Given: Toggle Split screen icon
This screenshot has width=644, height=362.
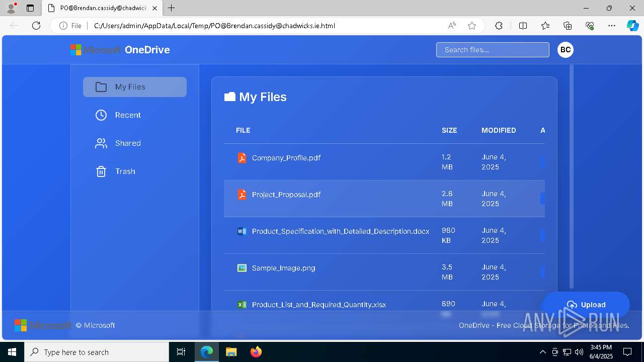Looking at the screenshot, I should point(523,26).
